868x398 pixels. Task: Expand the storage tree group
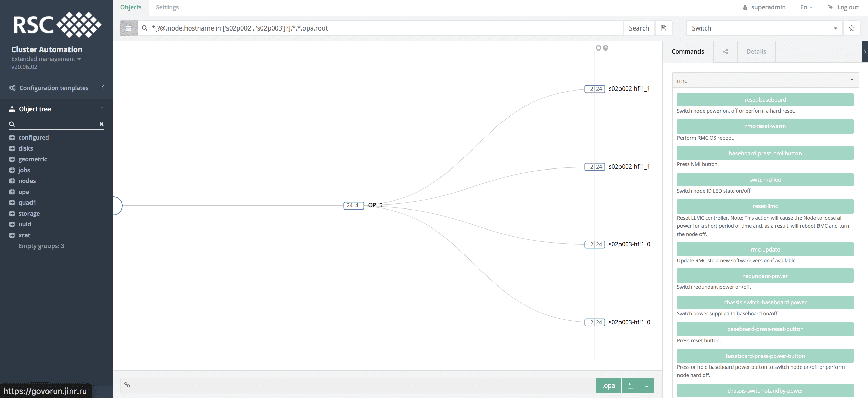pyautogui.click(x=12, y=214)
